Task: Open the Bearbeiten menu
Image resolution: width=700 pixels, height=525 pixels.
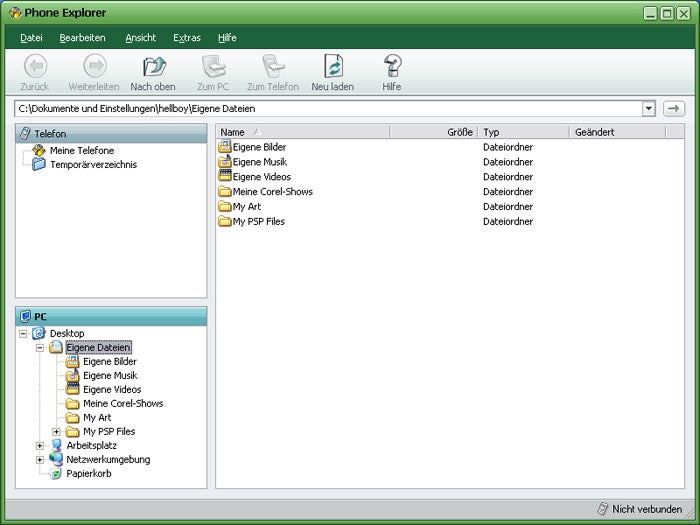Action: (x=83, y=38)
